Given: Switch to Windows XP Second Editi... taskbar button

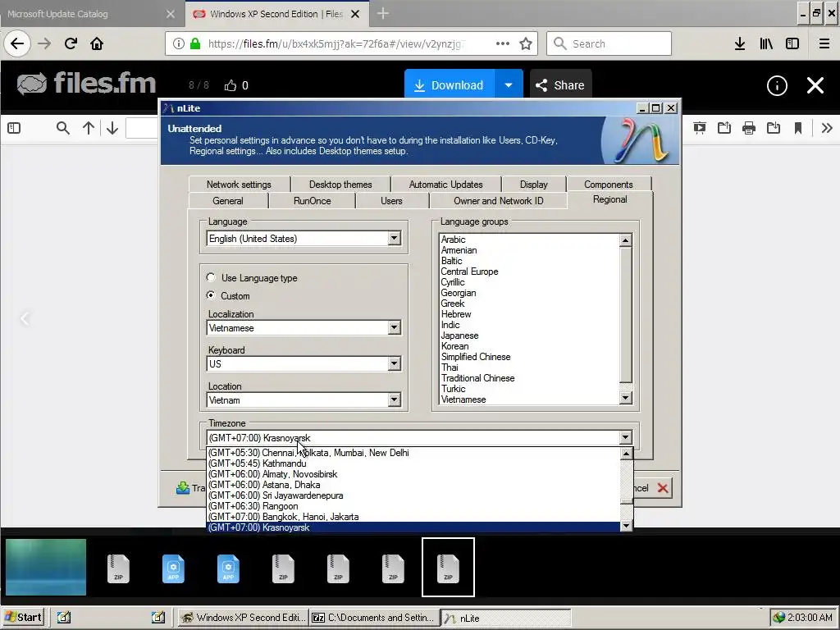Looking at the screenshot, I should [x=243, y=618].
